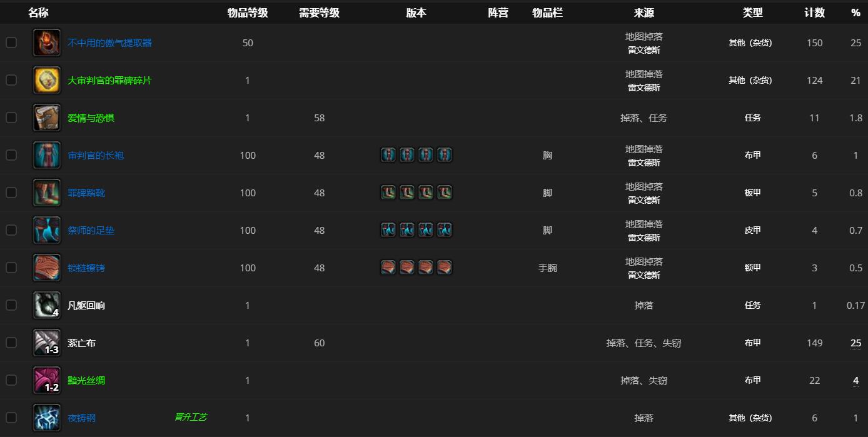Image resolution: width=868 pixels, height=437 pixels.
Task: Open the 罪碑踏靴 item link
Action: pyautogui.click(x=86, y=193)
